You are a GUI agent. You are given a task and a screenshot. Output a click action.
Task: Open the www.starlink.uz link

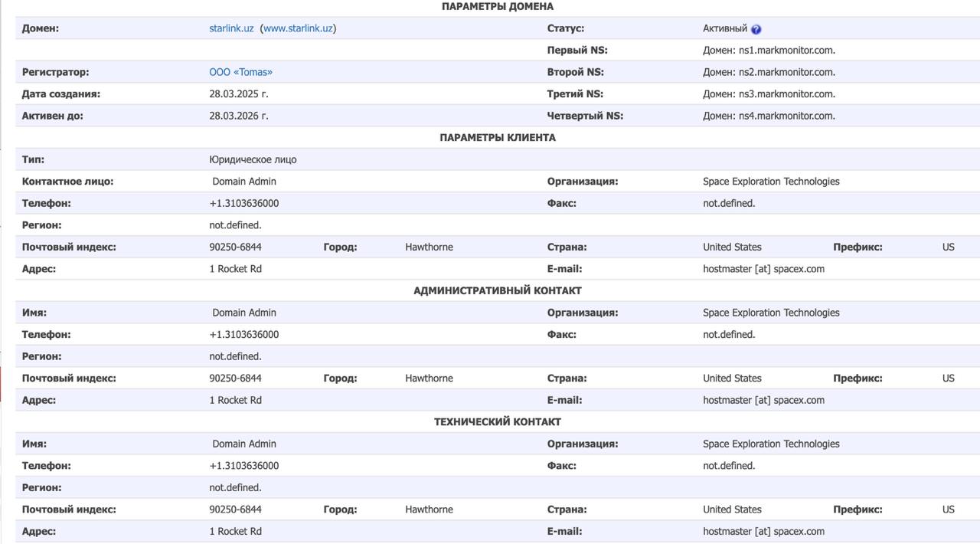298,28
